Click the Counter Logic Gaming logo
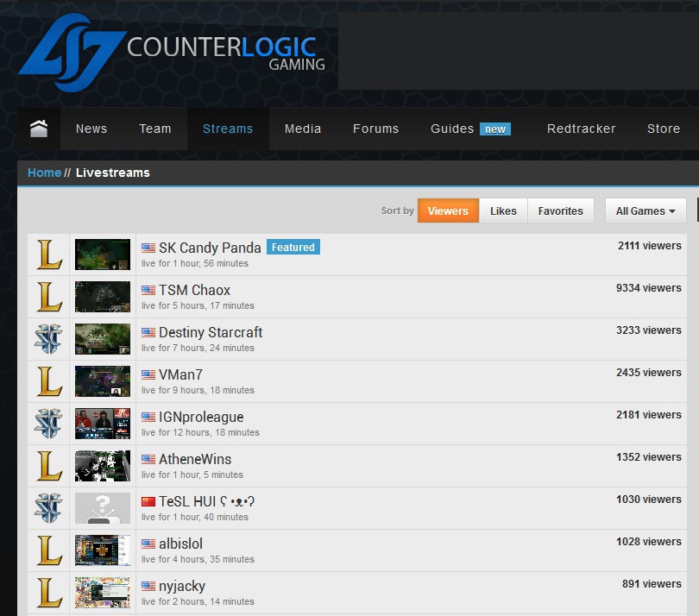699x616 pixels. [x=172, y=53]
